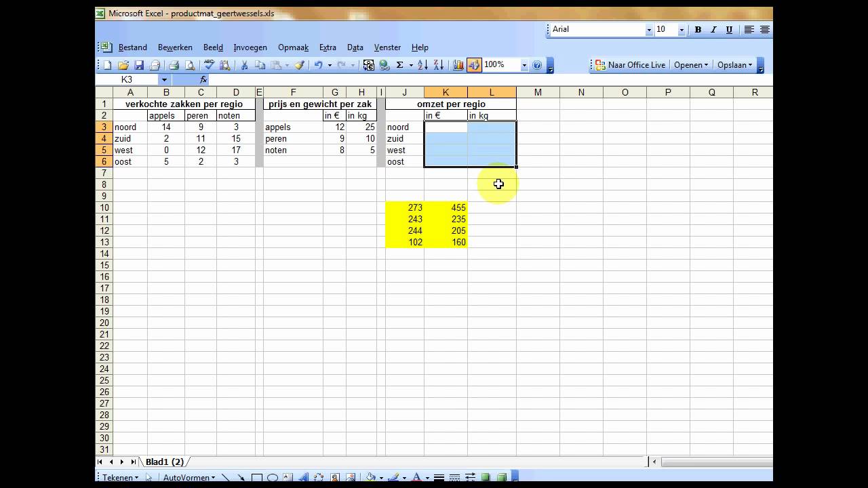The height and width of the screenshot is (488, 868).
Task: Open the Data menu
Action: tap(355, 47)
